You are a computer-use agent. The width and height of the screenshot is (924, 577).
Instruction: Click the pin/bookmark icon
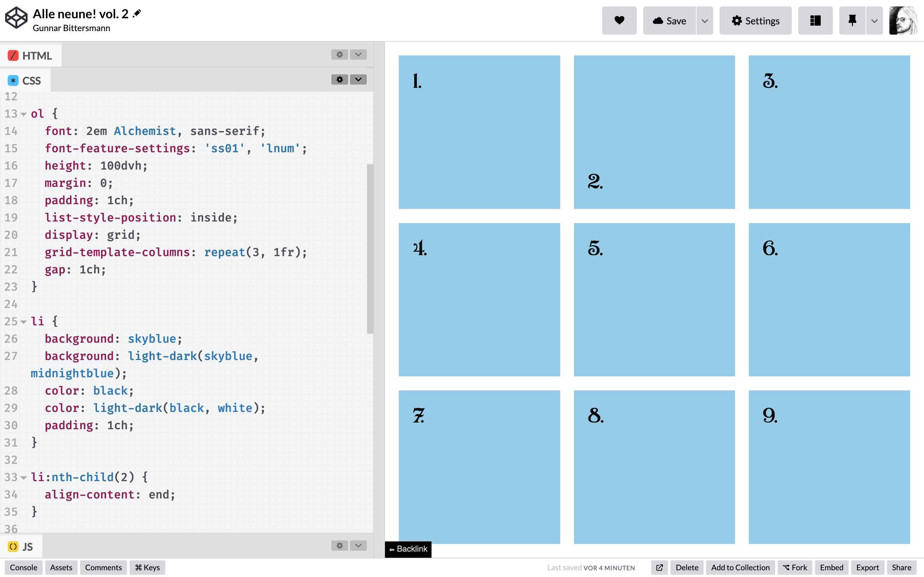click(852, 20)
